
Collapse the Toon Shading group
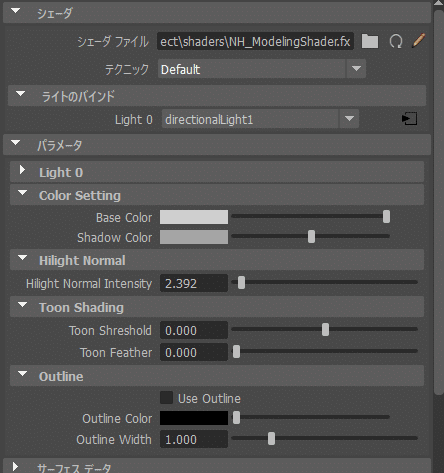pyautogui.click(x=22, y=305)
